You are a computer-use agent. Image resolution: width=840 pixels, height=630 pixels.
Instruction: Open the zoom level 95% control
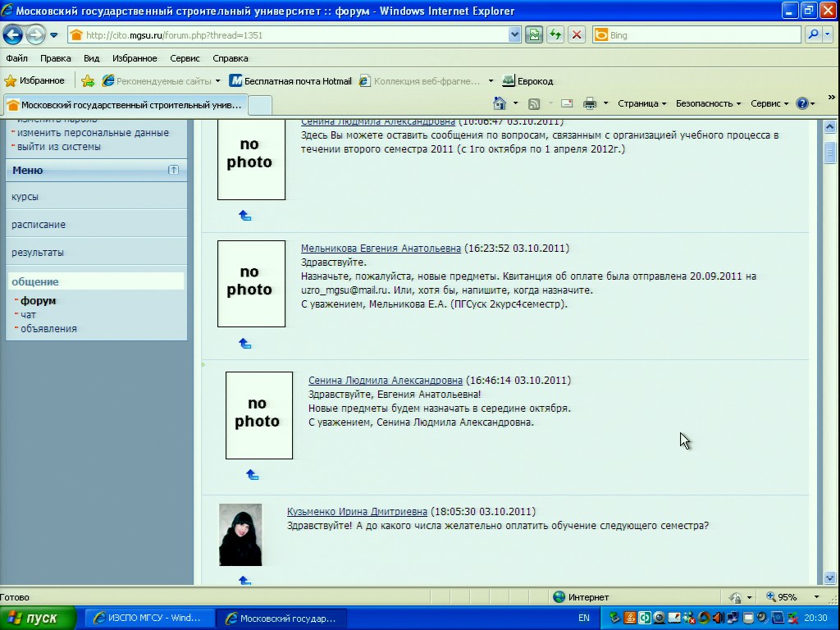tap(792, 597)
